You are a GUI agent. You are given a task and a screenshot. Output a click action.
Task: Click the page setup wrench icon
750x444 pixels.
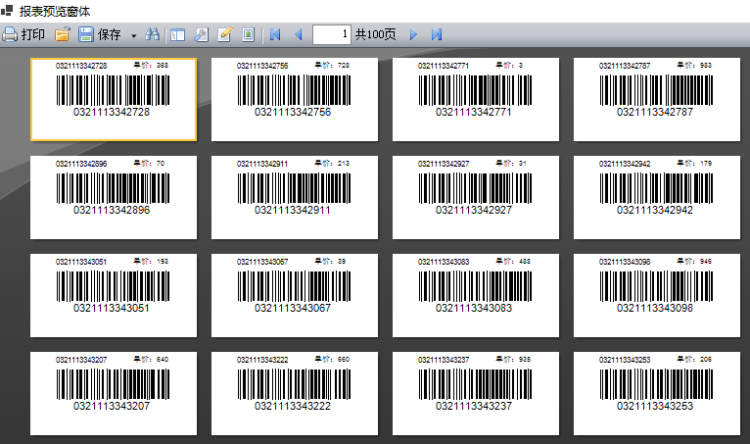201,34
